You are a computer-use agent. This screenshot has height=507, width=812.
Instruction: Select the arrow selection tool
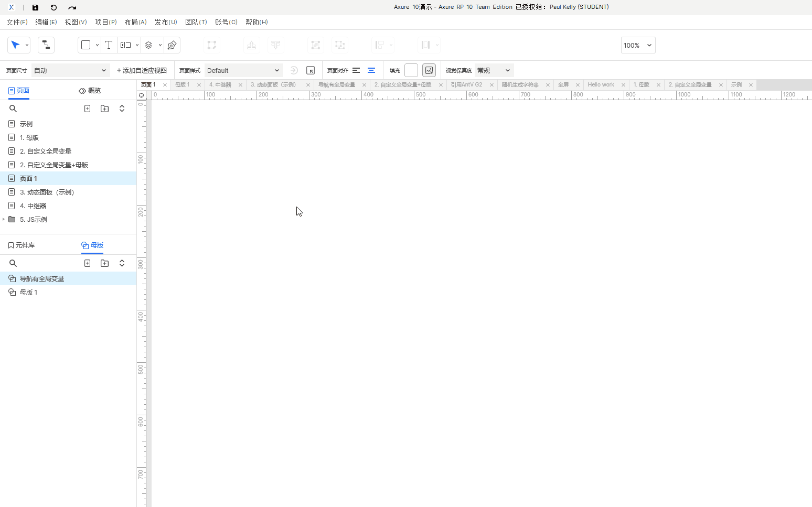15,45
